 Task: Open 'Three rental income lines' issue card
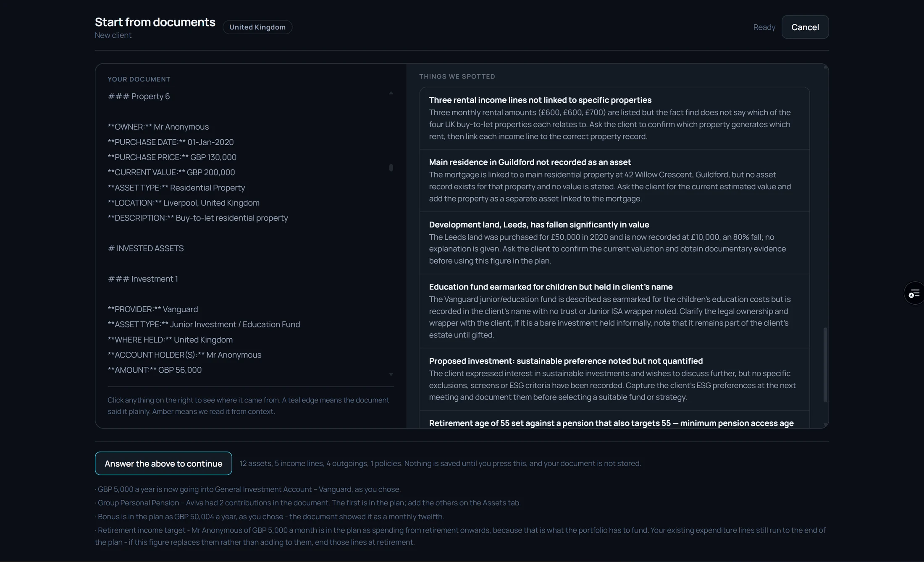coord(614,118)
